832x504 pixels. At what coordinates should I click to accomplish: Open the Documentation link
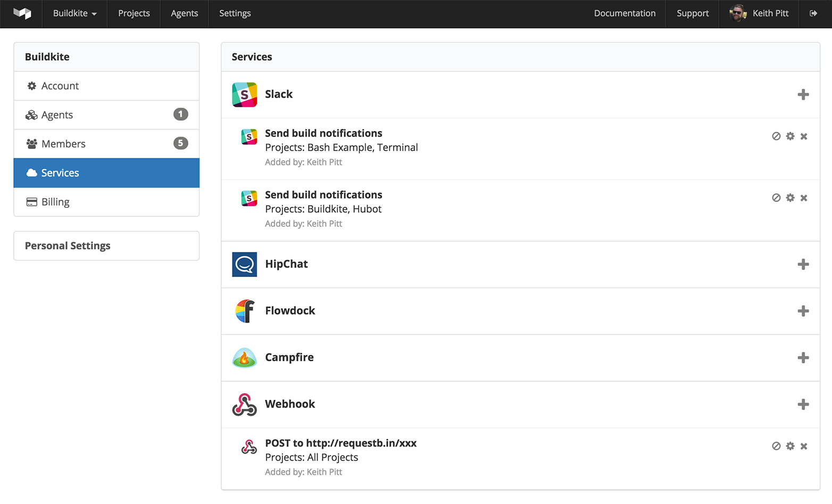pyautogui.click(x=625, y=13)
